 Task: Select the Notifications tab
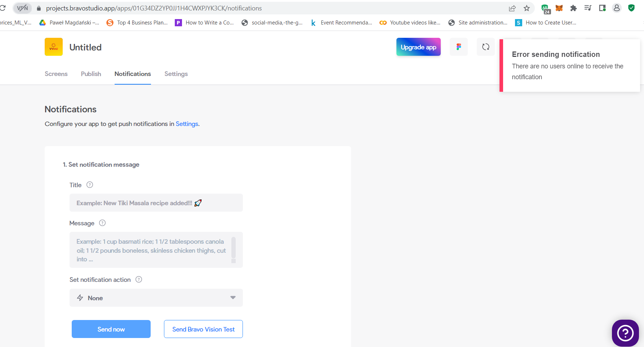point(133,74)
